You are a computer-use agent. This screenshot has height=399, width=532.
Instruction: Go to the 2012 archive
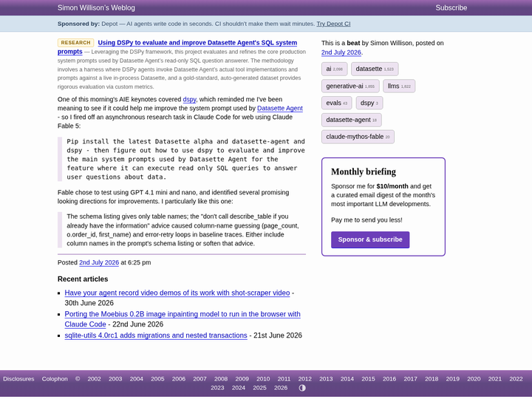304,378
